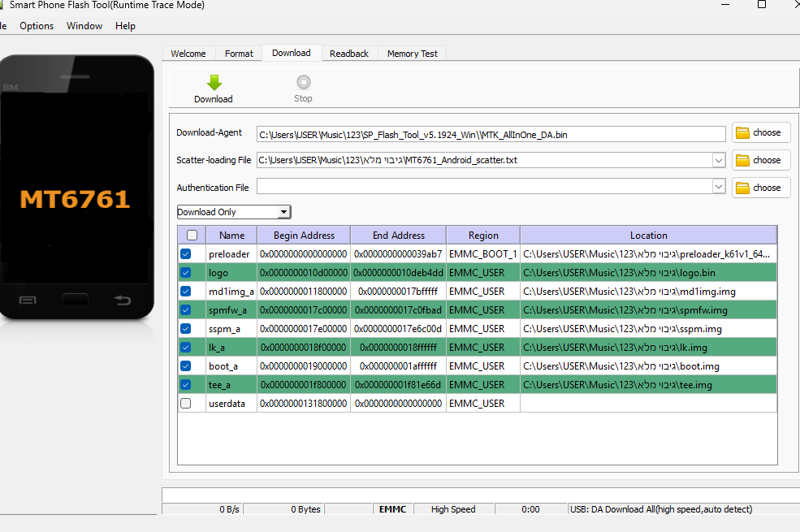
Task: Click the green Download arrow icon
Action: click(214, 82)
